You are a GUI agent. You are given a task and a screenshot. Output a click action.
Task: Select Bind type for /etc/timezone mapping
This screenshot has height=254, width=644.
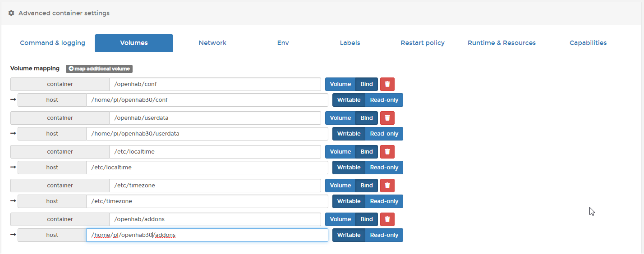pyautogui.click(x=366, y=186)
